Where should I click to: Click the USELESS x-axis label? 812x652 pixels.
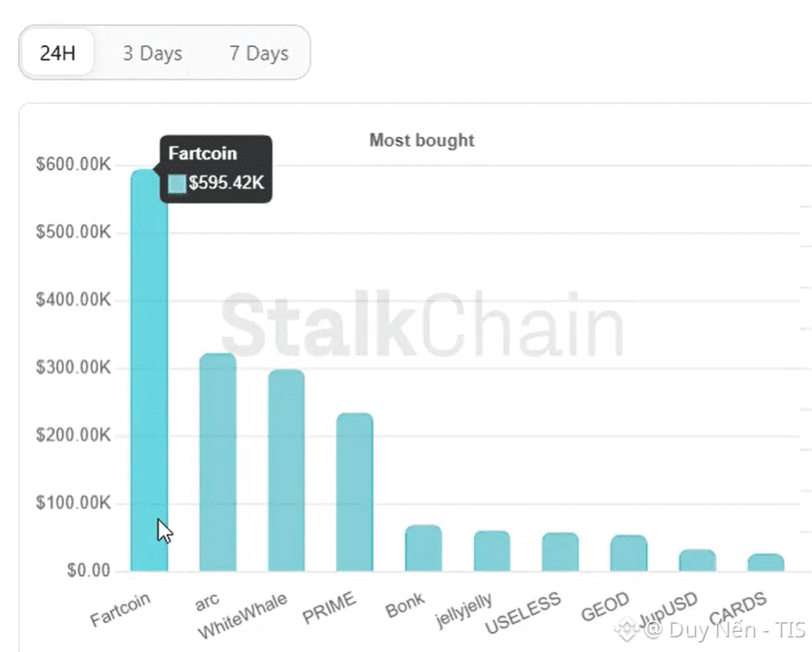(x=523, y=615)
